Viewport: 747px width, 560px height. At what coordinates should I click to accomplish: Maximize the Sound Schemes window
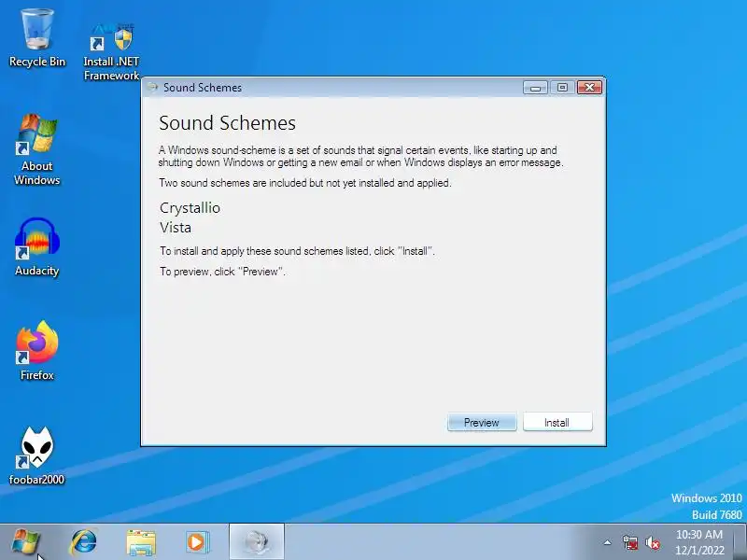pos(562,88)
